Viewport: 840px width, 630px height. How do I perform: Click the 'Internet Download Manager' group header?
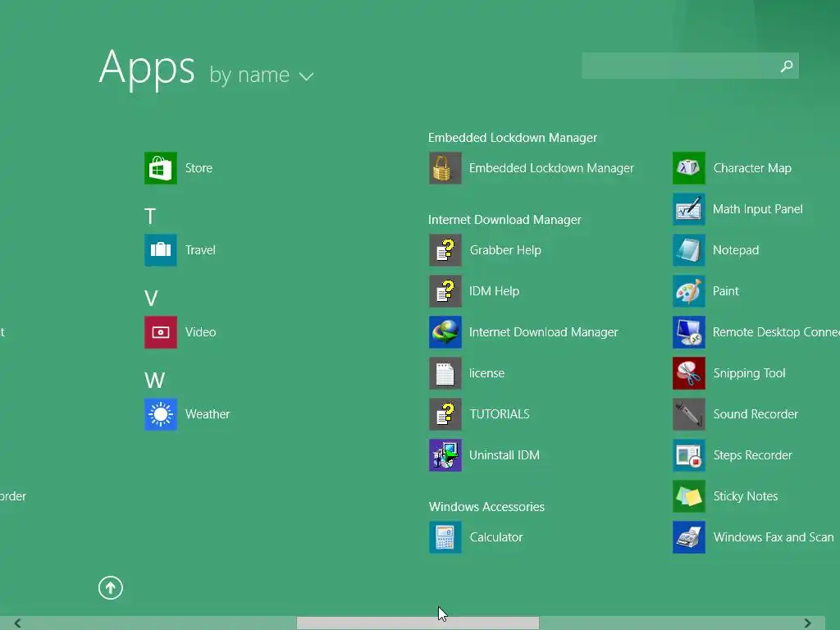tap(504, 220)
